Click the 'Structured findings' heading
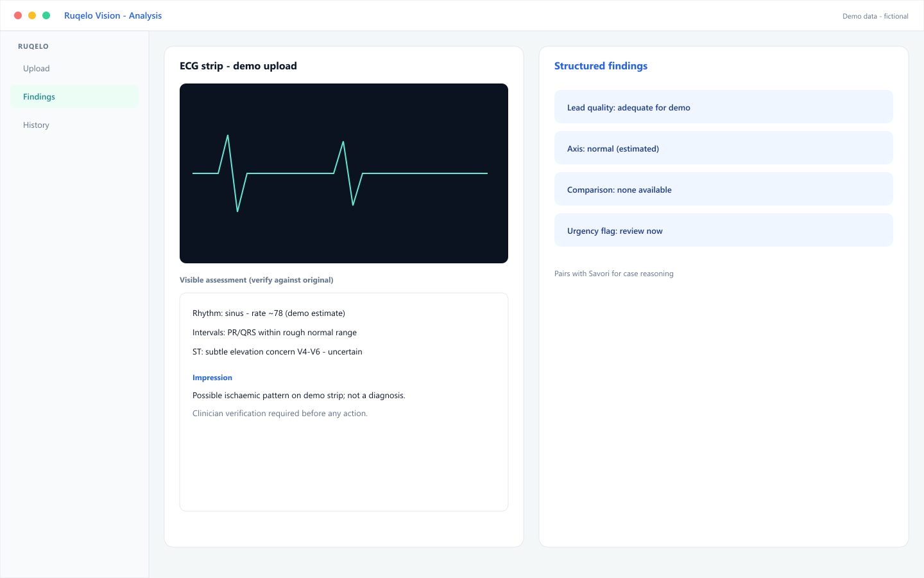The width and height of the screenshot is (924, 578). [x=601, y=66]
